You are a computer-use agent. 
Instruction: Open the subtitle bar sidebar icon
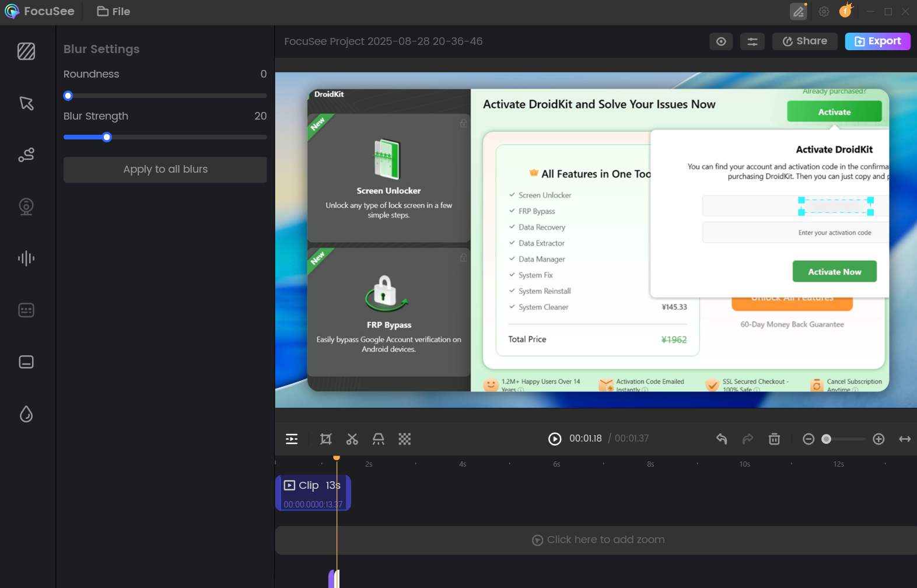(x=26, y=362)
